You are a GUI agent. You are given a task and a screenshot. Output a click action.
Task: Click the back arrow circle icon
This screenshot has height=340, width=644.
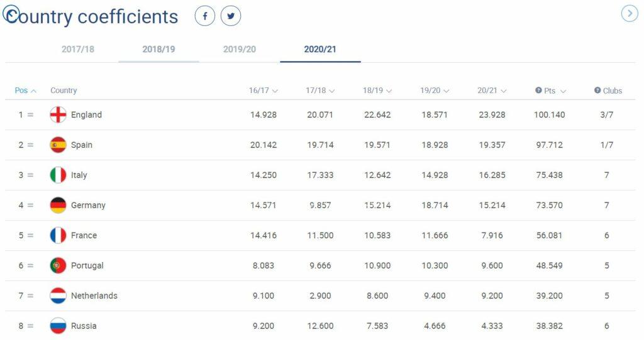[11, 13]
